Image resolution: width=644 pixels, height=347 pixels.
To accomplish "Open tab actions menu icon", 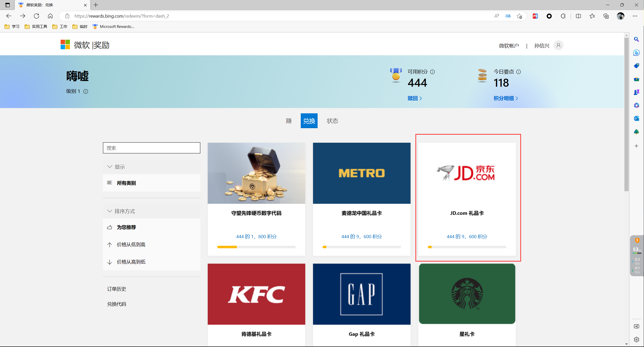I will pyautogui.click(x=8, y=5).
